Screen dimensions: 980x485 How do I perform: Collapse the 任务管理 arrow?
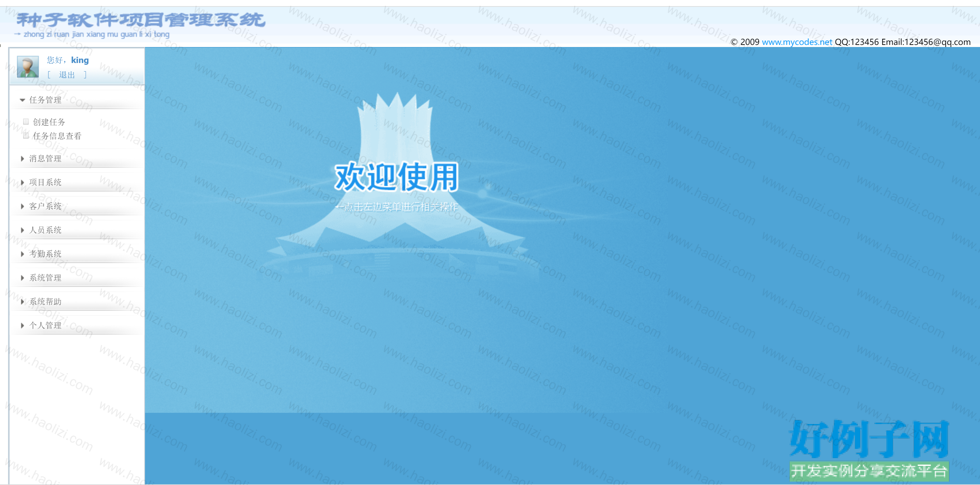22,100
